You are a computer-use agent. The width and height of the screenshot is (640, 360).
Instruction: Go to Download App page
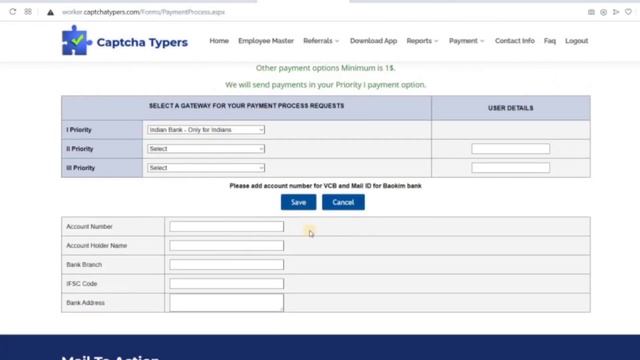coord(373,41)
